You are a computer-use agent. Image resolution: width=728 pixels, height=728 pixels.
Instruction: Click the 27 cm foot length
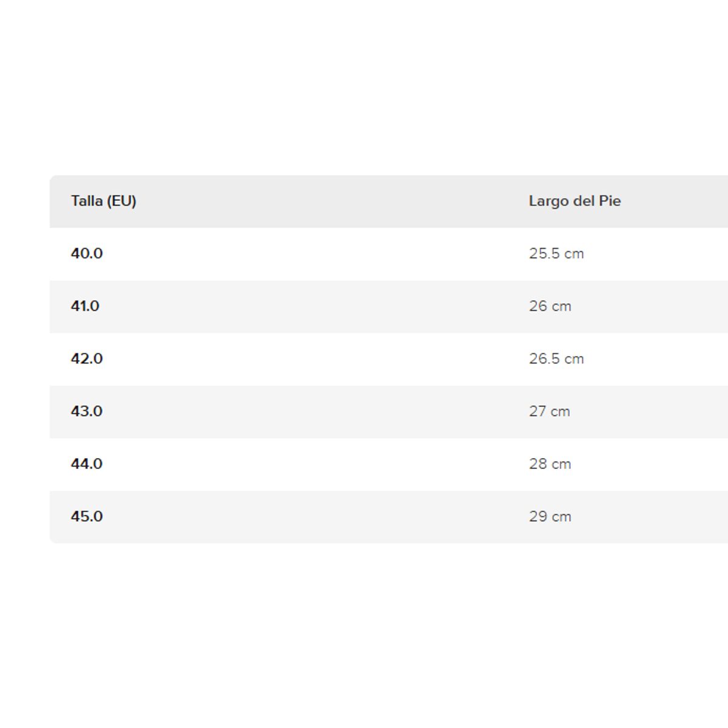[x=549, y=411]
